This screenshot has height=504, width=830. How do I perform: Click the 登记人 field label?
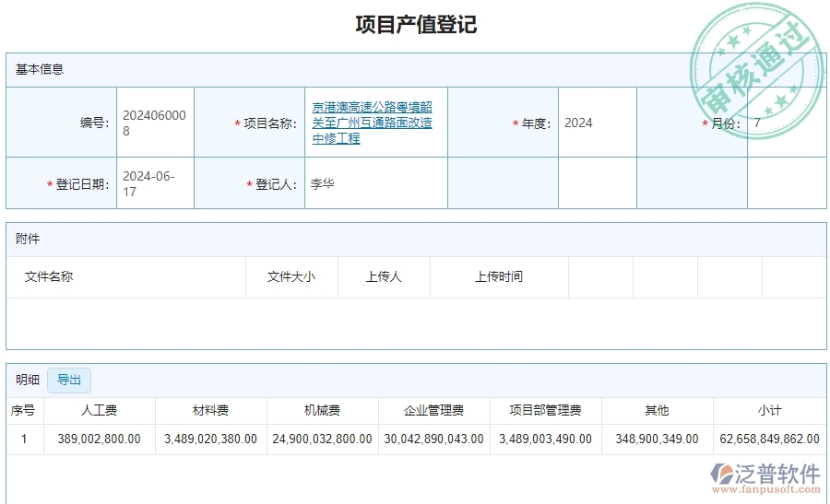coord(271,184)
